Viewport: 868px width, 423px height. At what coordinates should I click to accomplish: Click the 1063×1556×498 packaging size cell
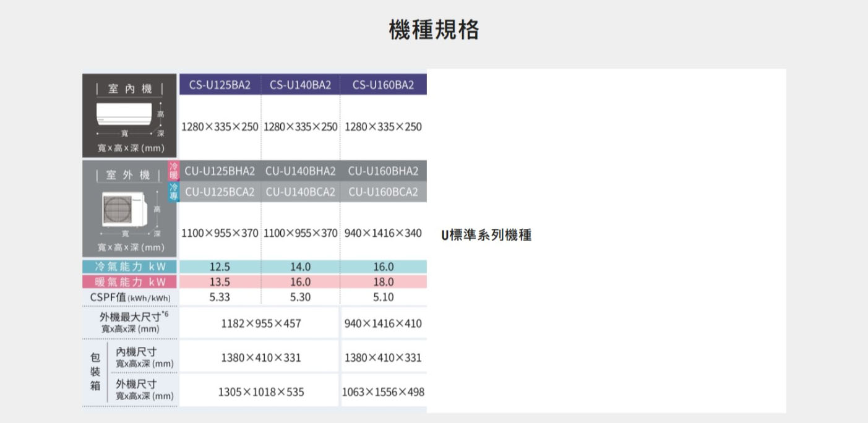pyautogui.click(x=383, y=392)
